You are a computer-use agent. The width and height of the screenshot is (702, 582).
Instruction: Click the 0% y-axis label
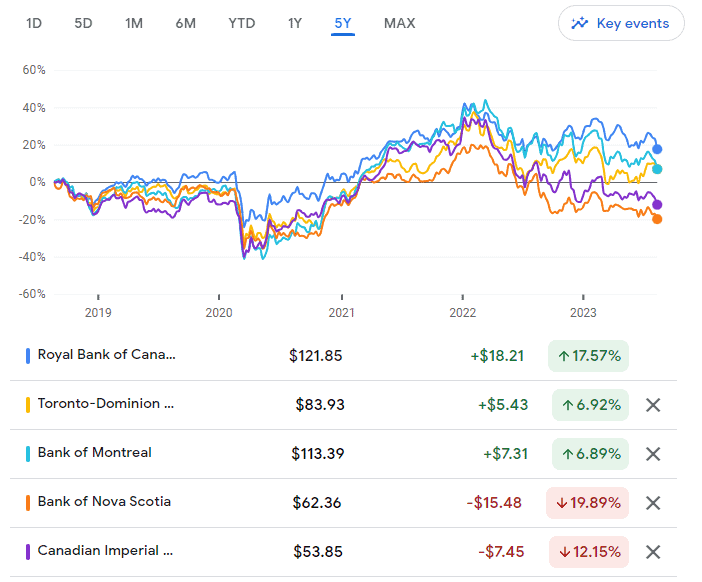(x=37, y=182)
